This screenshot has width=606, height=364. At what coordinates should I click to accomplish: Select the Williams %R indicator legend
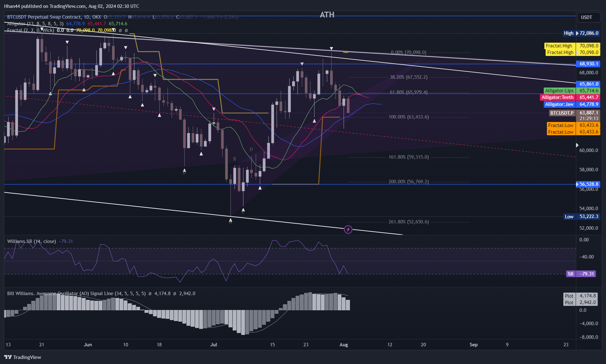32,241
